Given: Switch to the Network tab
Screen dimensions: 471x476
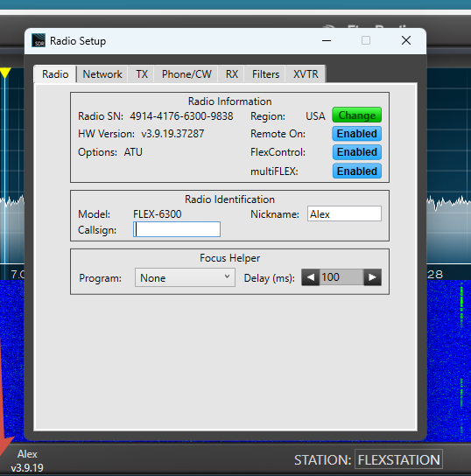Looking at the screenshot, I should click(102, 74).
